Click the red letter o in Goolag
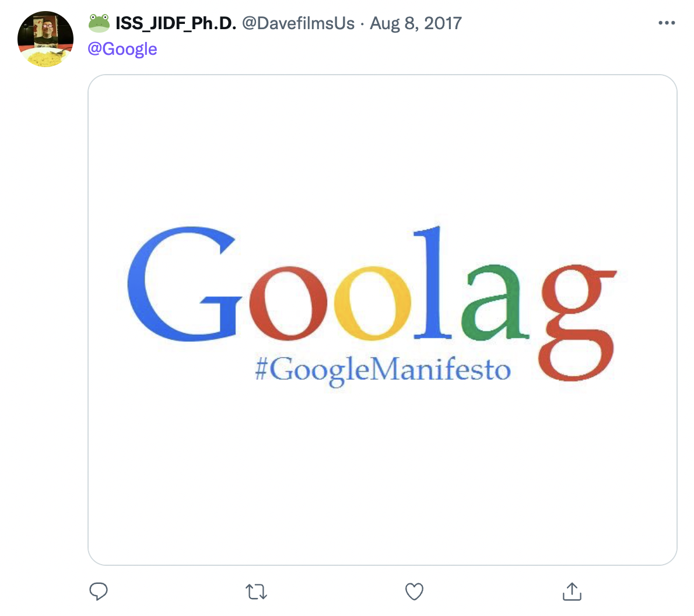Image resolution: width=694 pixels, height=616 pixels. pyautogui.click(x=288, y=303)
